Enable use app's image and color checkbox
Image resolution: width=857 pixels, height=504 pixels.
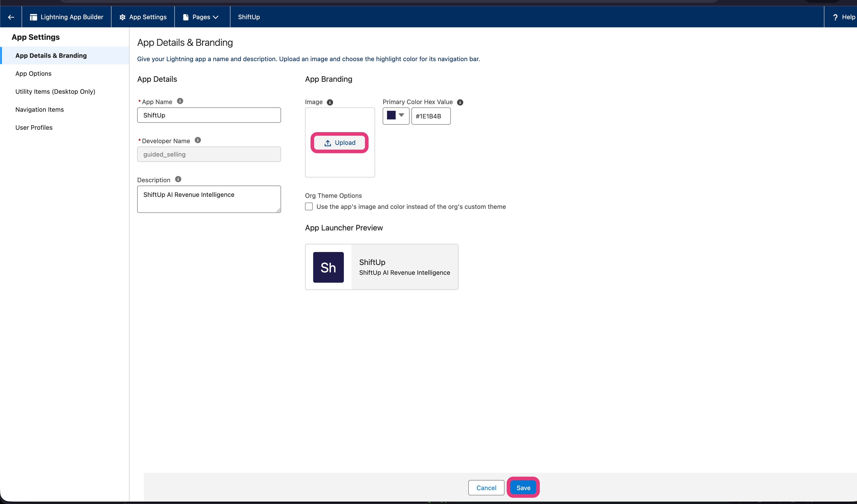309,206
